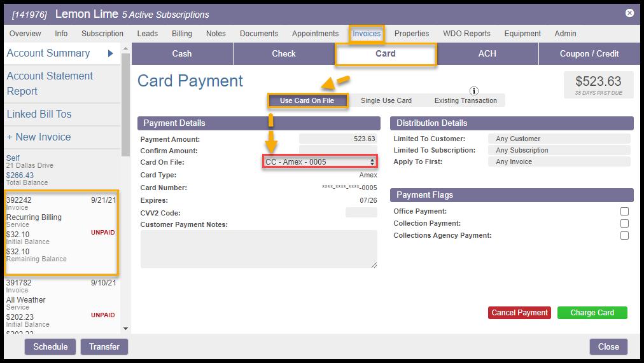
Task: Click the Customer Payment Notes text area
Action: [x=258, y=249]
